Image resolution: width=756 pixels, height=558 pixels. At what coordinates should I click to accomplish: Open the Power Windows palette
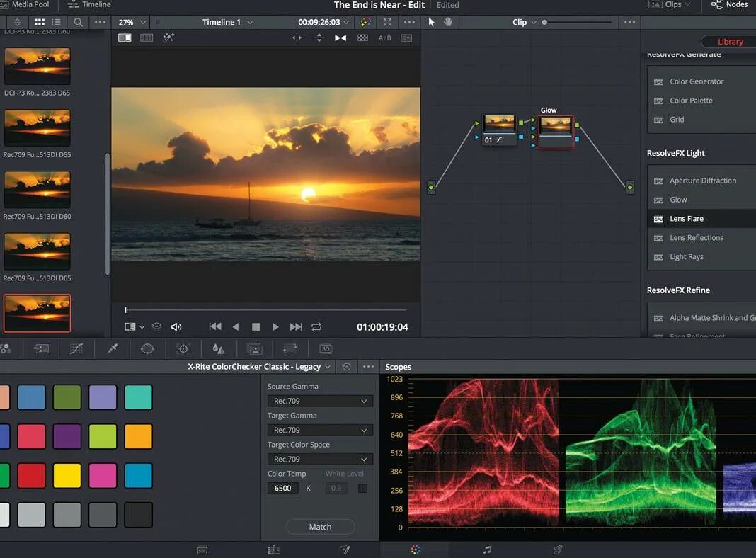tap(147, 348)
